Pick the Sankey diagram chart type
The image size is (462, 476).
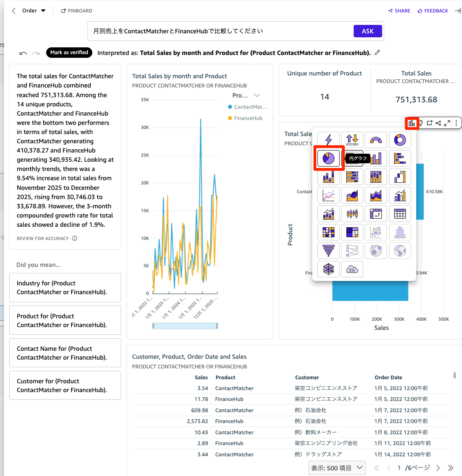click(x=352, y=250)
